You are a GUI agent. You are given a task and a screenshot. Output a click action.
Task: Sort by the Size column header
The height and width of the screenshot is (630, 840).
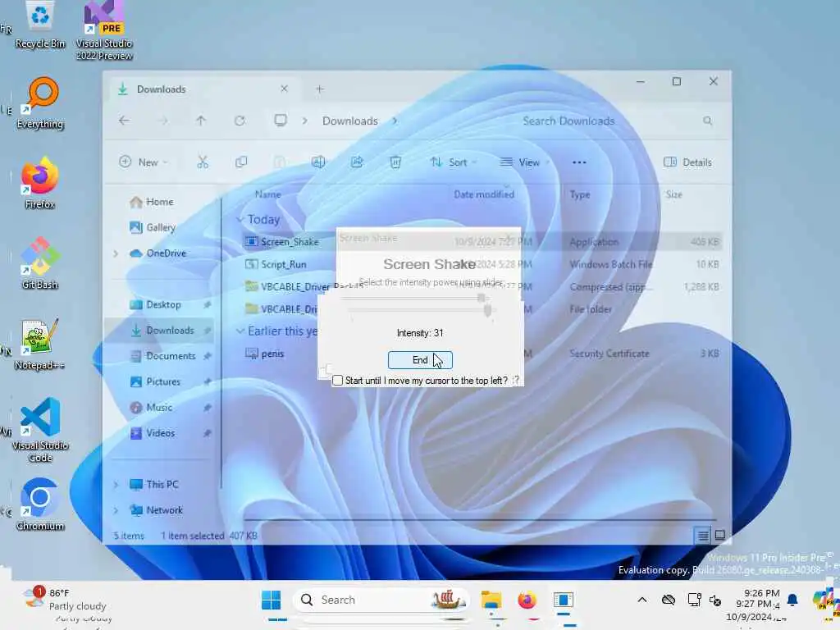(x=674, y=194)
